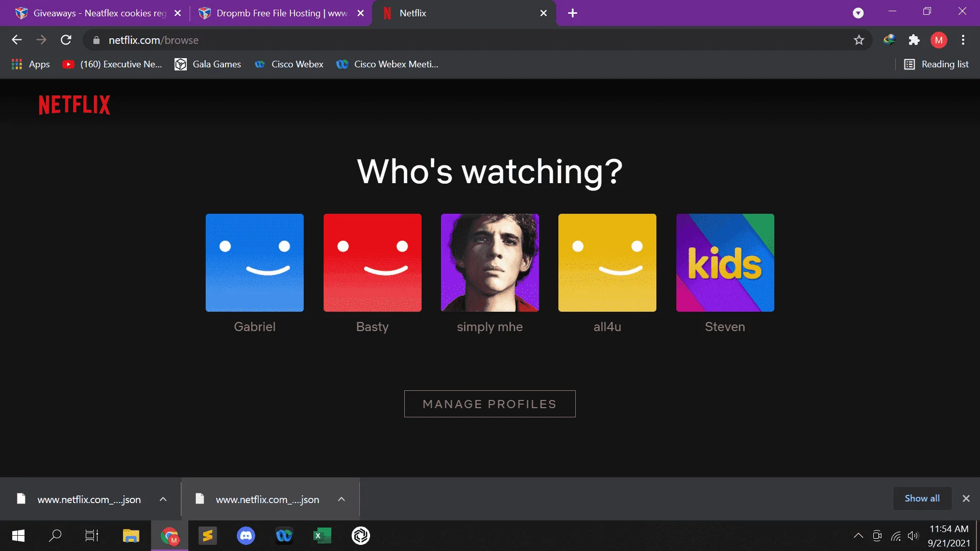The height and width of the screenshot is (551, 980).
Task: Click the Steven profile name
Action: tap(725, 327)
